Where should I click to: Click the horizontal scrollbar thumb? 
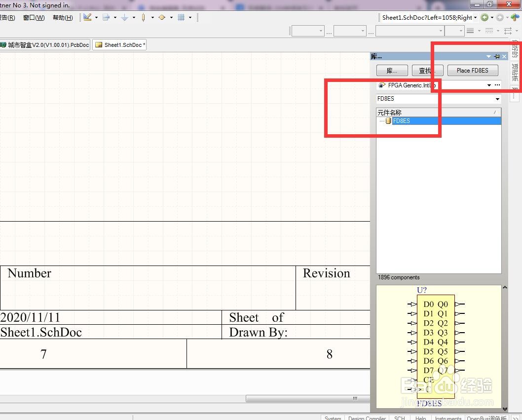[x=308, y=399]
